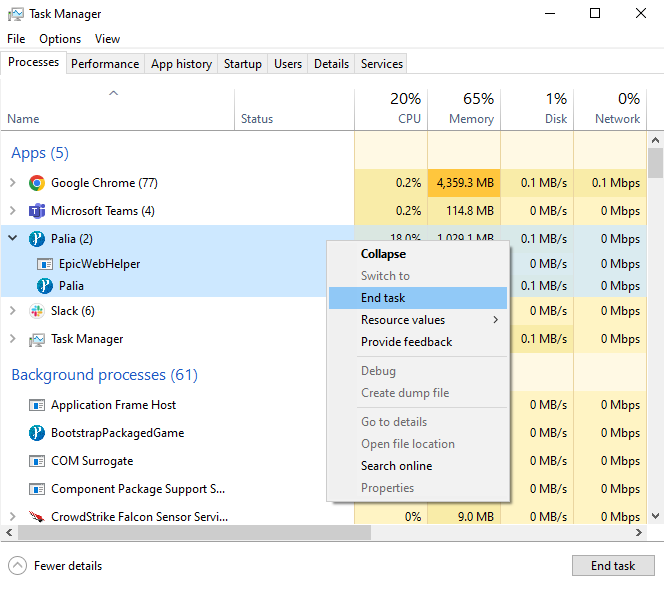
Task: Choose End task in the context menu
Action: point(418,298)
